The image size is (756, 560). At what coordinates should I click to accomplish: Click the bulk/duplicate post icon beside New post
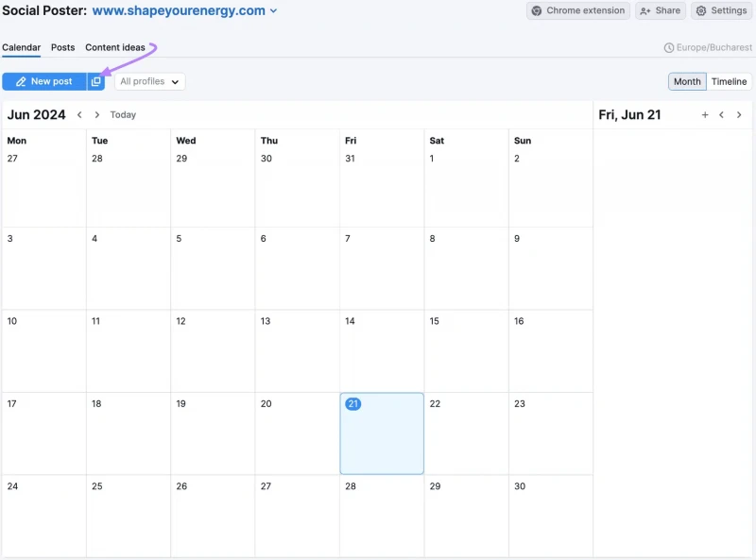(96, 81)
